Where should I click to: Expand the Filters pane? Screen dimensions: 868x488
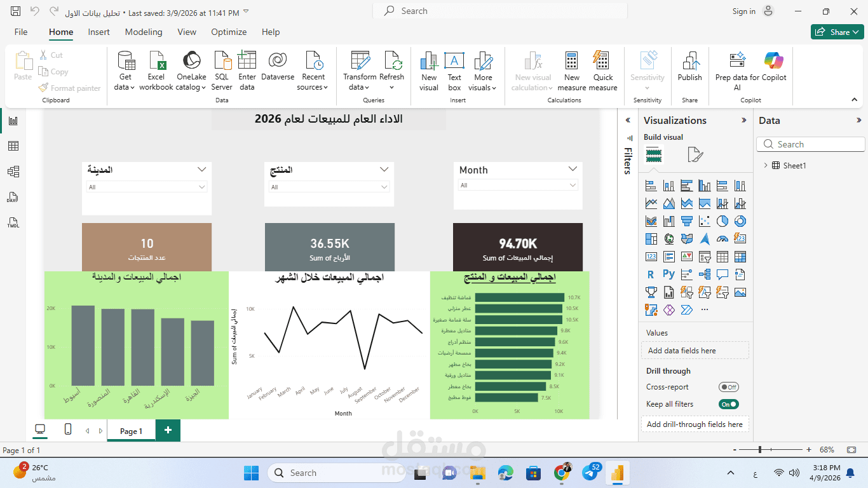click(x=628, y=121)
